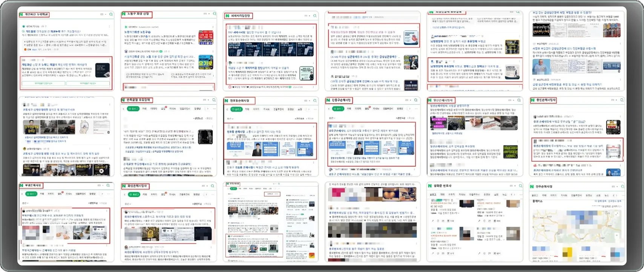The image size is (644, 272).
Task: Select 관련도순 sorting in 손목골절 후유장해 card
Action: 198,118
